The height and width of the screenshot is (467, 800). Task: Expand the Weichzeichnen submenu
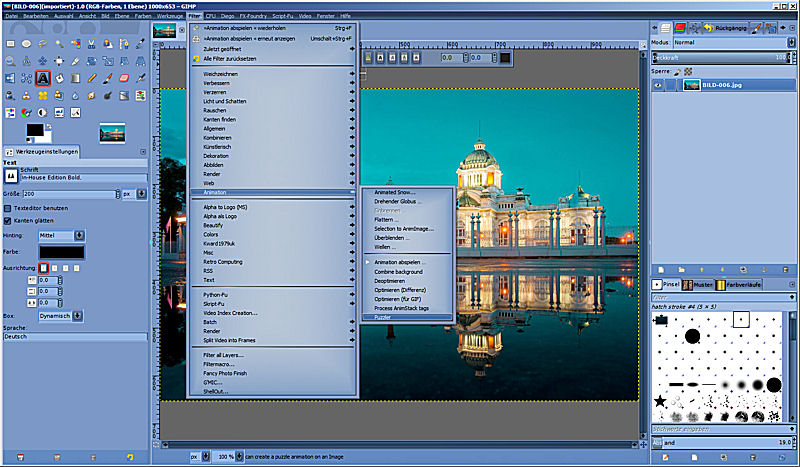(x=273, y=74)
